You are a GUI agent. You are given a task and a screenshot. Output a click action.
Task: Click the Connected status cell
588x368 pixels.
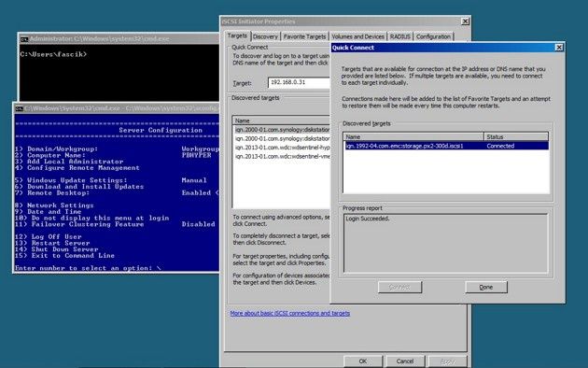pos(500,146)
